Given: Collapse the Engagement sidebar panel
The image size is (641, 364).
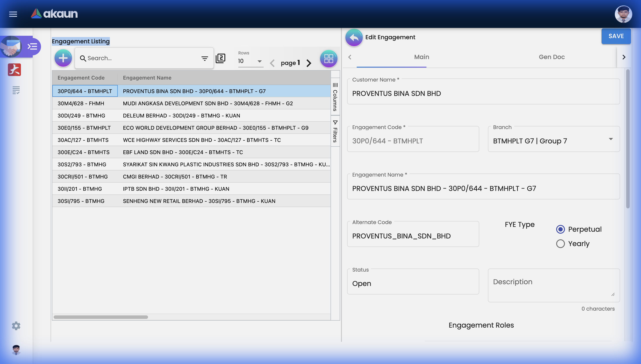Looking at the screenshot, I should pyautogui.click(x=32, y=46).
